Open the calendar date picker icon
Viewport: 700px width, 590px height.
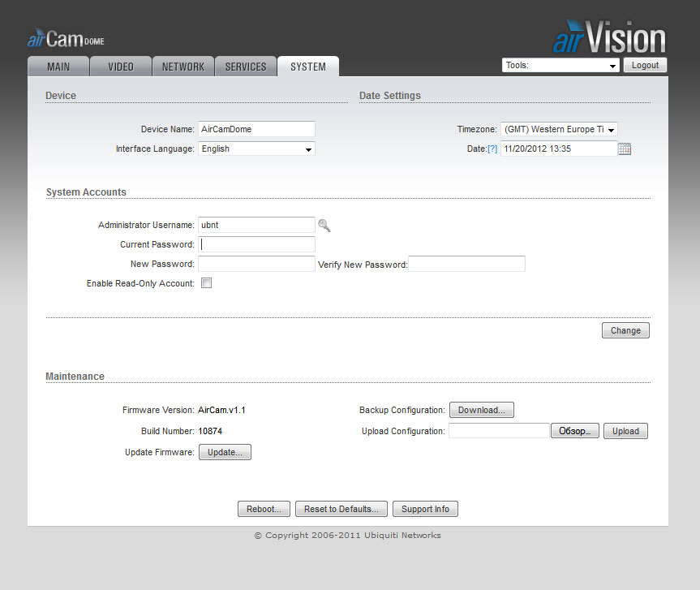625,149
